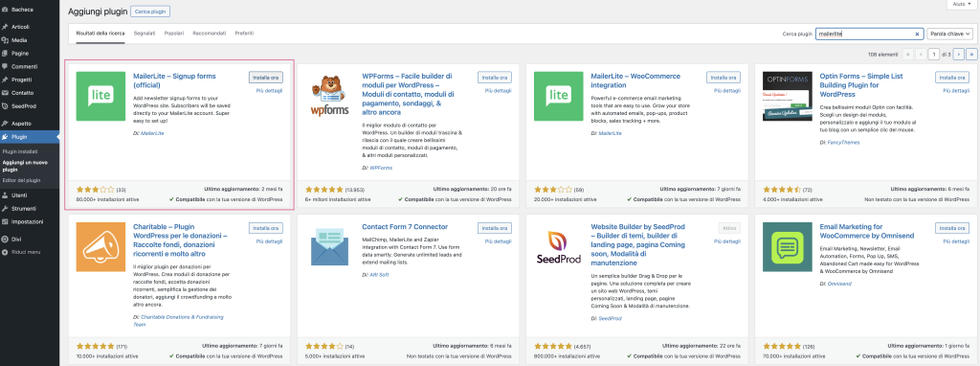Collapse menu with Riduci menu icon
980x366 pixels.
(5, 252)
